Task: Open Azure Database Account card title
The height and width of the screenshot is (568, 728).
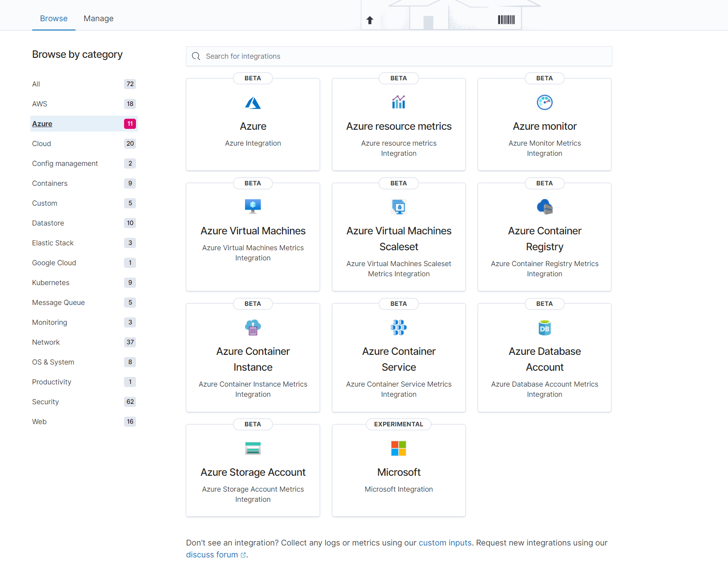Action: point(545,359)
